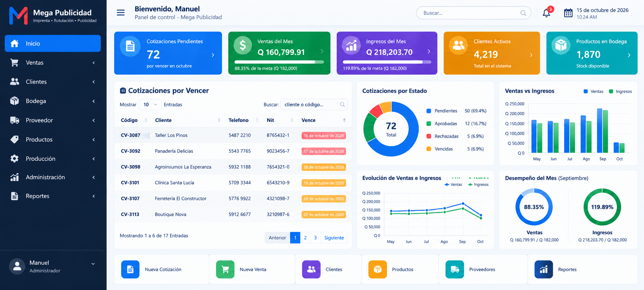This screenshot has width=644, height=290.
Task: Click the Ventas del Mes dollar icon
Action: click(243, 45)
